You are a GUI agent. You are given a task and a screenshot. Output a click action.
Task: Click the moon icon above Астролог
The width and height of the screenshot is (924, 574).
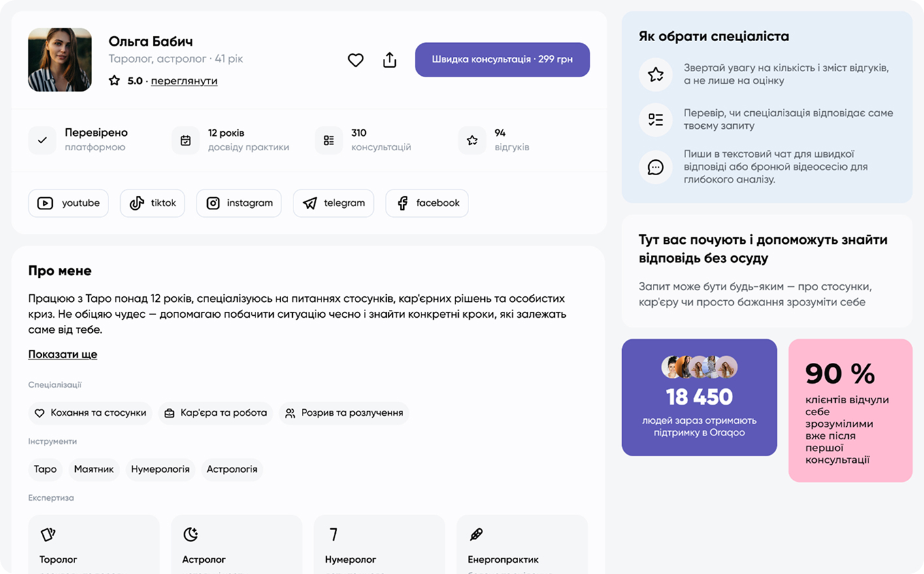(190, 534)
